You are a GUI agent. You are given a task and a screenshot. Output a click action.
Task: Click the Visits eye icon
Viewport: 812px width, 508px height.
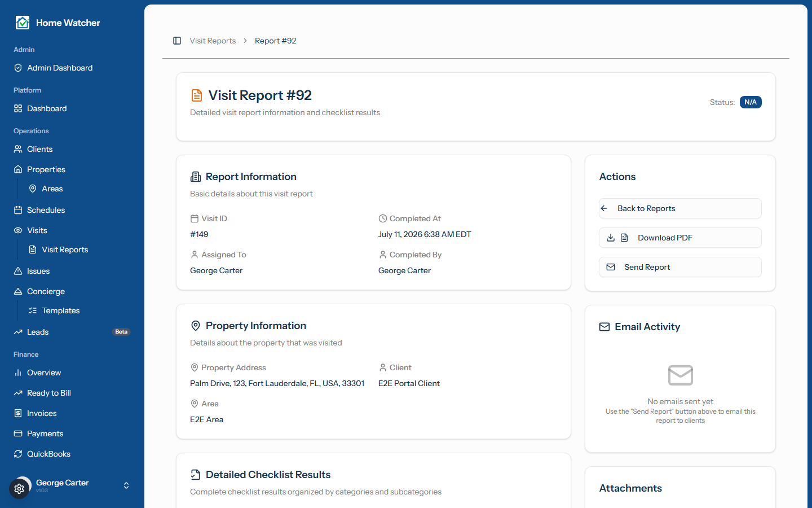click(18, 230)
